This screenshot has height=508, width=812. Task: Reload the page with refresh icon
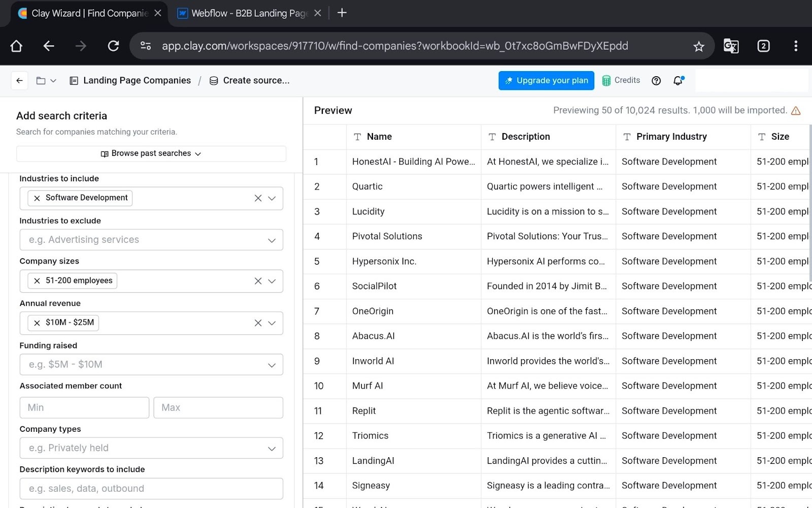point(113,46)
